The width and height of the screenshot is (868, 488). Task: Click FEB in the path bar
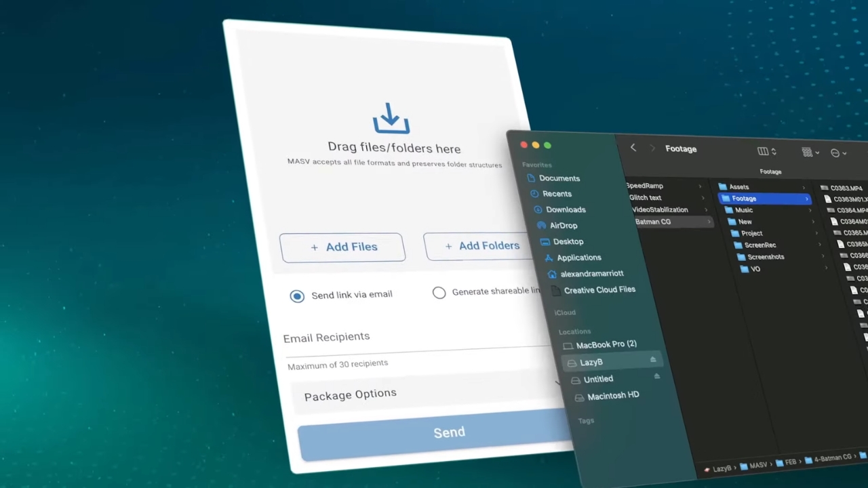(787, 463)
